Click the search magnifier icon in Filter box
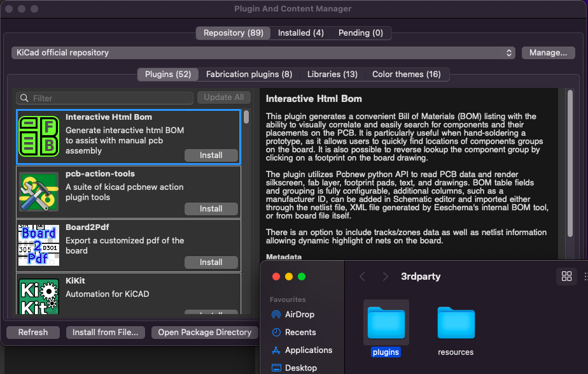Image resolution: width=588 pixels, height=374 pixels. tap(24, 98)
